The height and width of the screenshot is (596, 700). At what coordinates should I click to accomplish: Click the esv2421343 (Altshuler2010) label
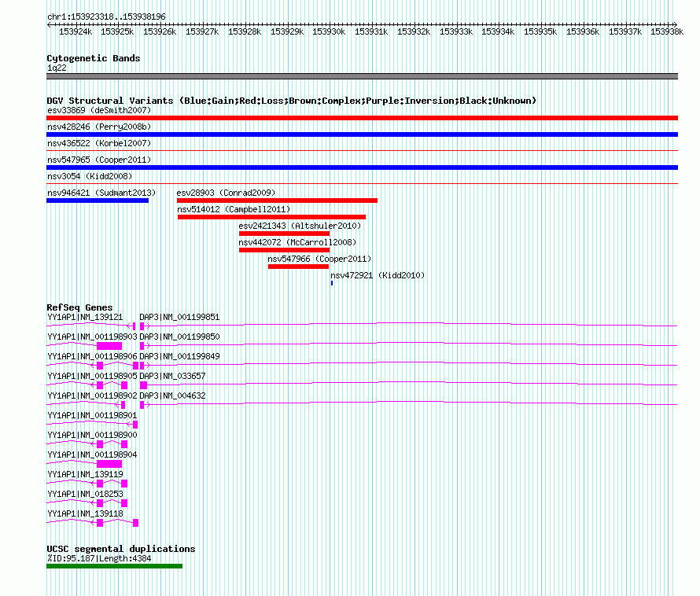(300, 226)
